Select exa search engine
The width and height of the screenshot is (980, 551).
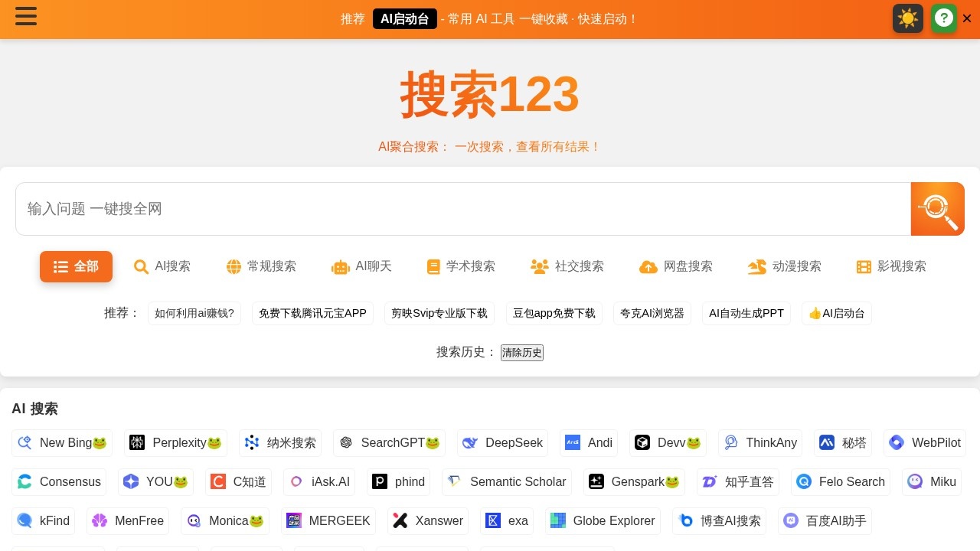coord(507,520)
